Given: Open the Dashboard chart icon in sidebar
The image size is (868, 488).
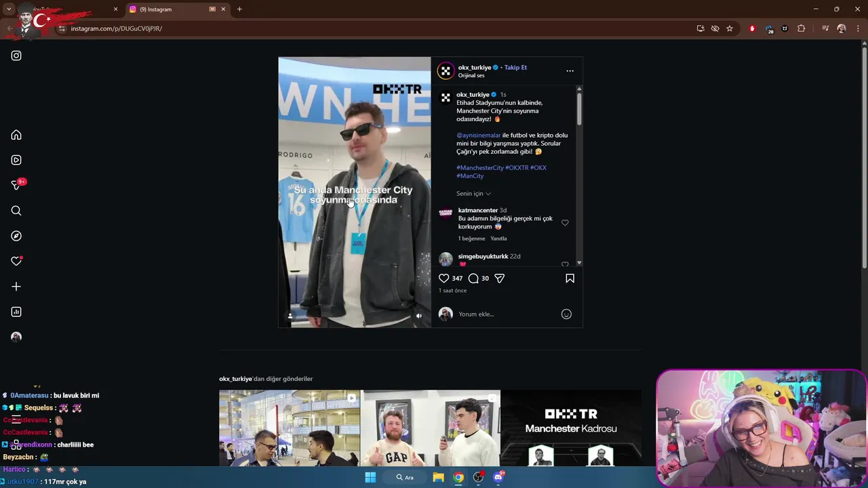Looking at the screenshot, I should [16, 312].
